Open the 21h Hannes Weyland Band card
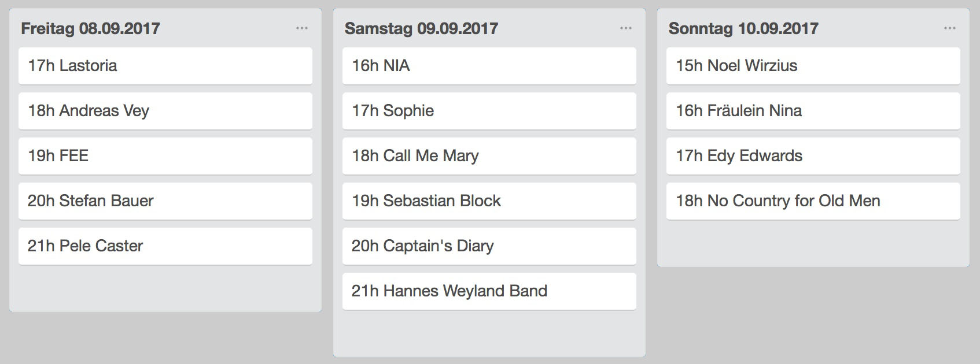Image resolution: width=980 pixels, height=364 pixels. (489, 291)
